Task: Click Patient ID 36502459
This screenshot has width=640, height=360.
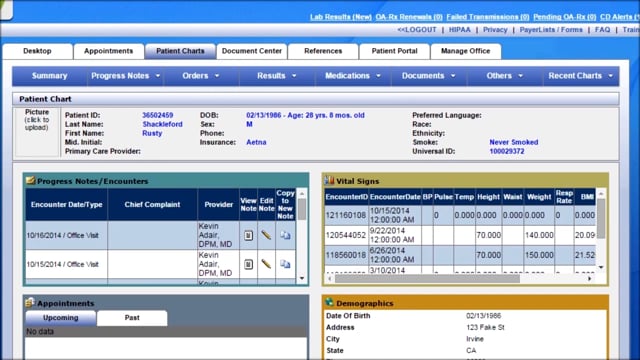Action: point(158,115)
